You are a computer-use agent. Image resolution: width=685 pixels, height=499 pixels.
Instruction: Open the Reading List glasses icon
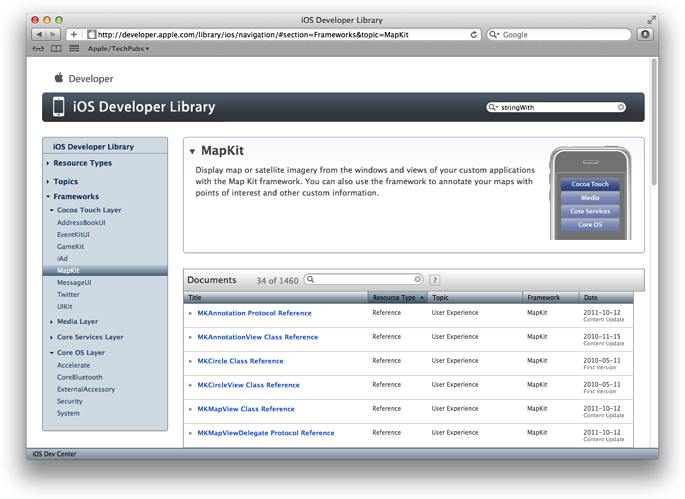pos(38,49)
